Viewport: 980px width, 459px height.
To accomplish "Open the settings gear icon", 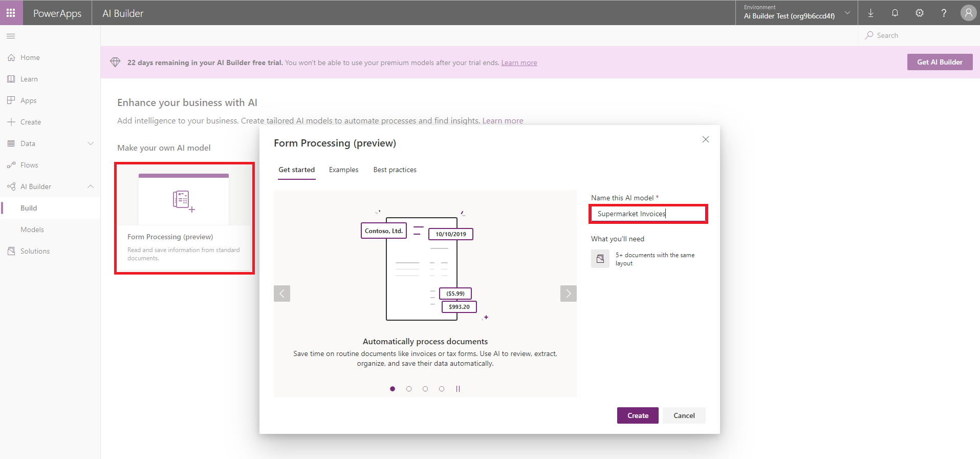I will click(920, 13).
